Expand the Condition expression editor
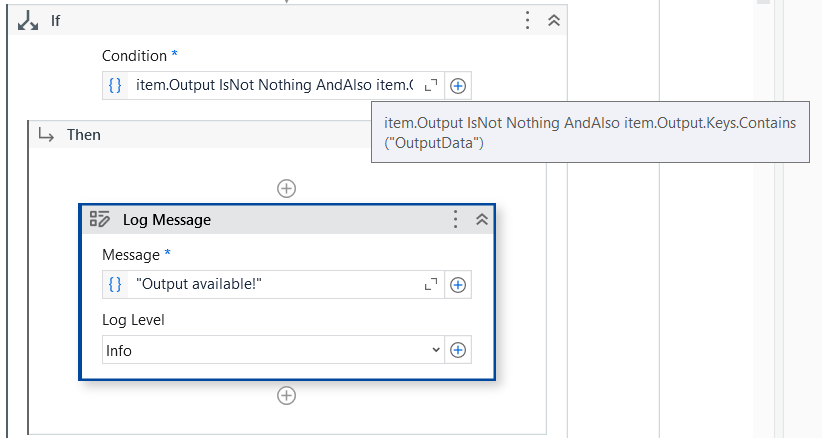 pyautogui.click(x=431, y=86)
